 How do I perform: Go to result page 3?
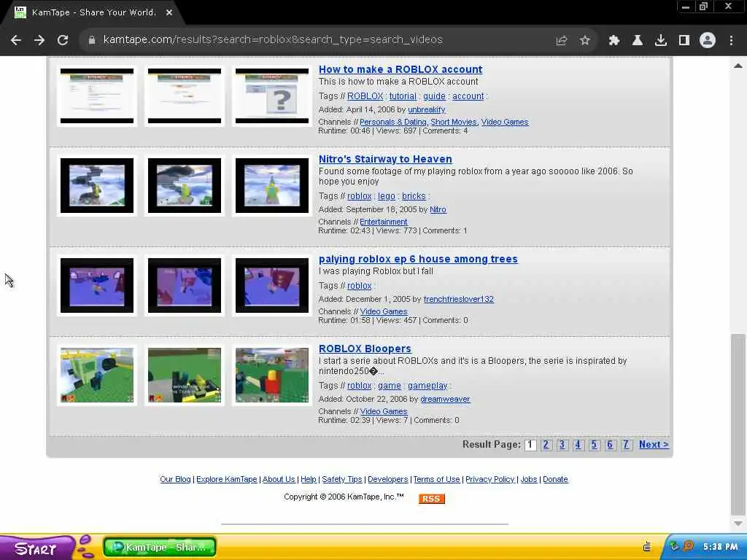point(562,445)
